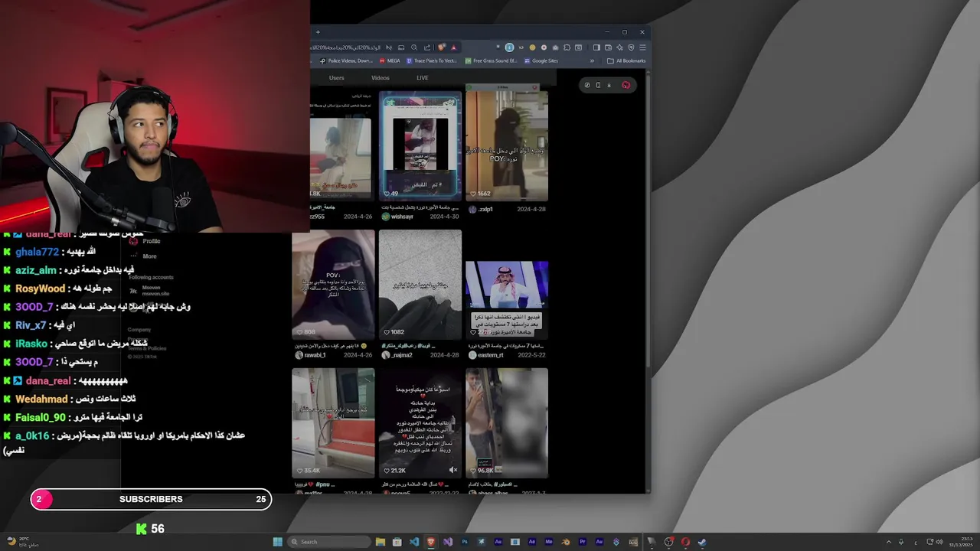The width and height of the screenshot is (980, 551).
Task: Click the TikTok mobile phone icon
Action: click(x=598, y=85)
